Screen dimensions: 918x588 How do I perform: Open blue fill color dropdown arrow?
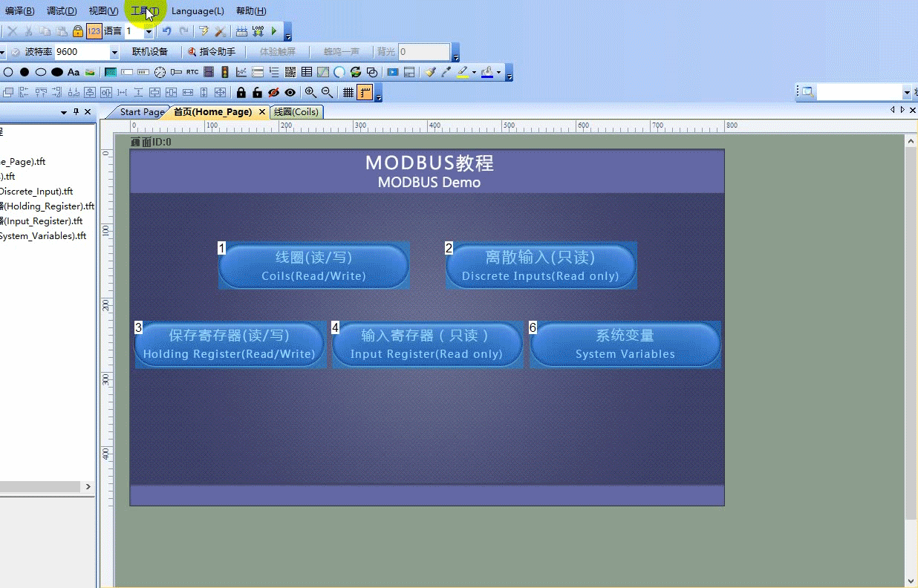pyautogui.click(x=498, y=73)
